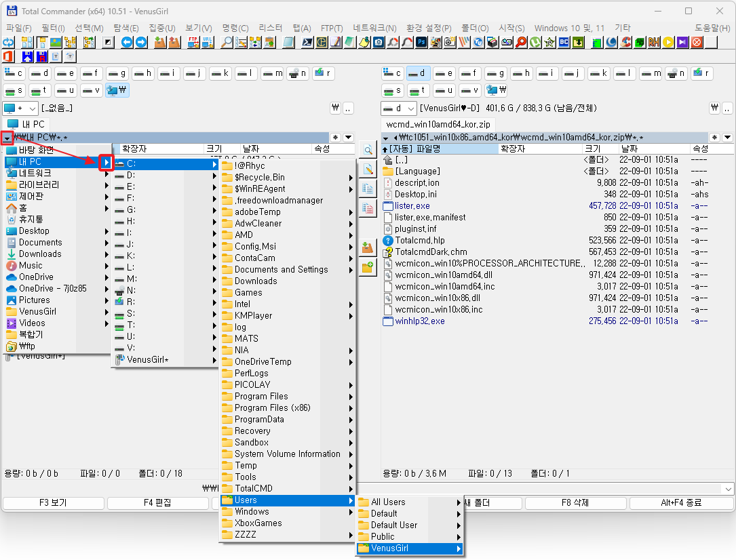
Task: Click the thumbnail picture view icon
Action: pos(56,42)
